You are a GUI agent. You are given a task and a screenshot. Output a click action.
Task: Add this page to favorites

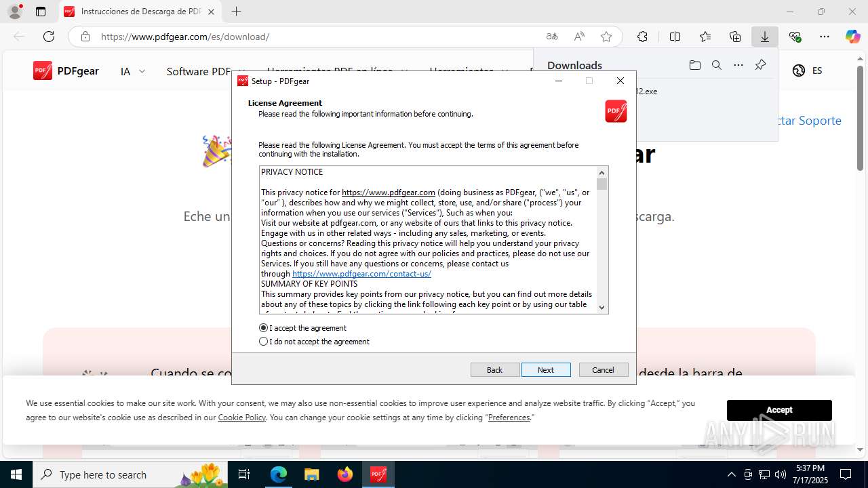click(x=606, y=37)
